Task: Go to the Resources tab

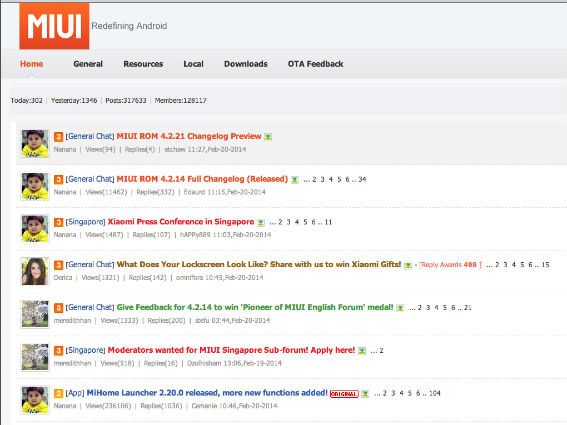Action: (x=143, y=64)
